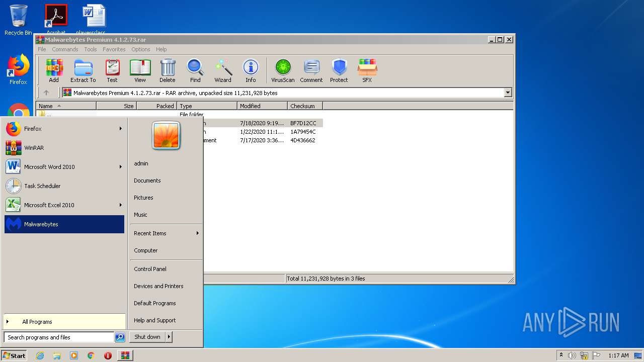Click the volume speaker tray icon
Viewport: 644px width, 362px height.
click(572, 355)
